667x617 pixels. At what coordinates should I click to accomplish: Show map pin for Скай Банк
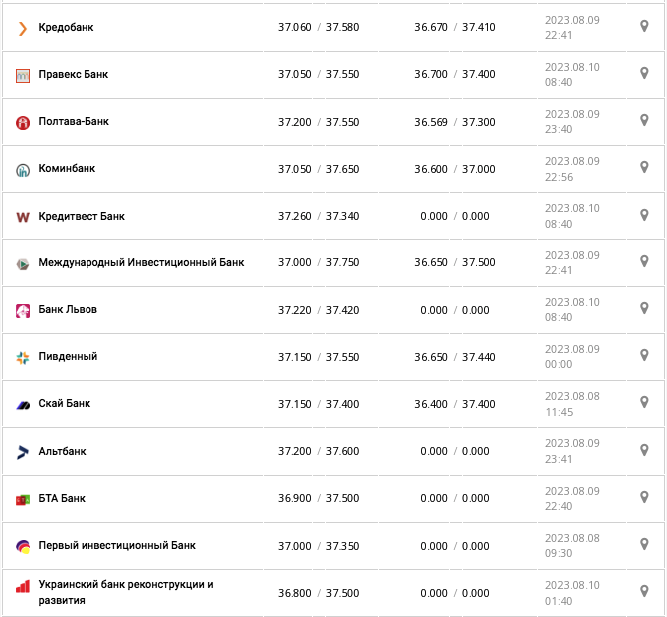point(644,402)
